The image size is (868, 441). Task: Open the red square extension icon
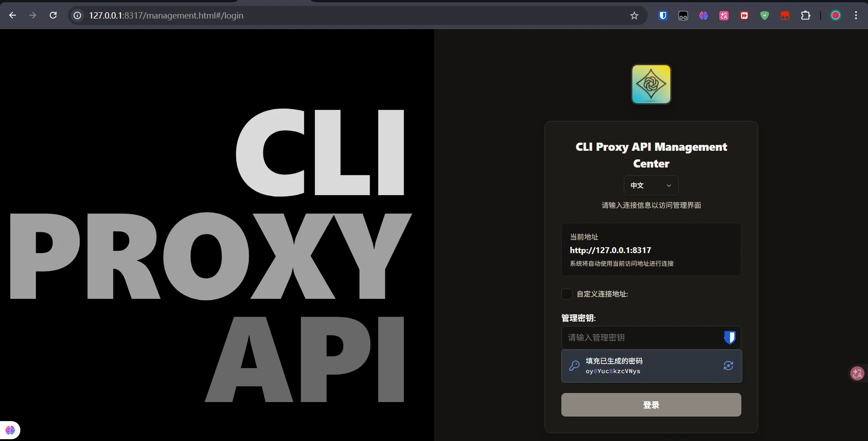pyautogui.click(x=785, y=15)
